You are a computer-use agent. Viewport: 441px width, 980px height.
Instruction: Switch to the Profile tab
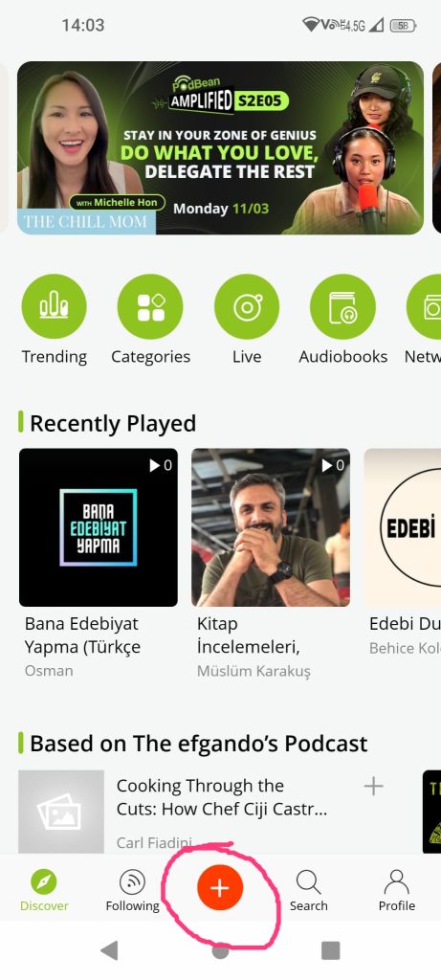coord(397,891)
